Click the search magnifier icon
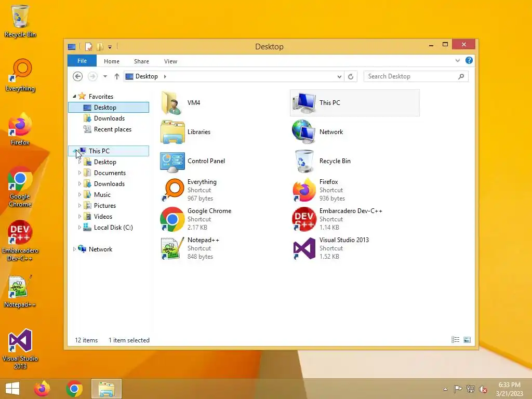The height and width of the screenshot is (399, 532). pos(461,76)
